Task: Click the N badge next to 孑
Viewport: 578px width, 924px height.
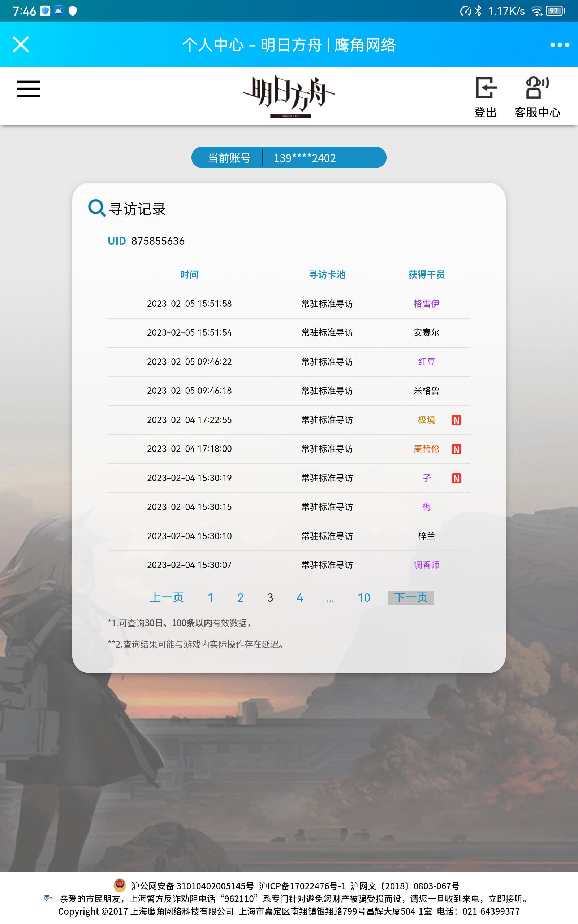Action: pos(456,478)
